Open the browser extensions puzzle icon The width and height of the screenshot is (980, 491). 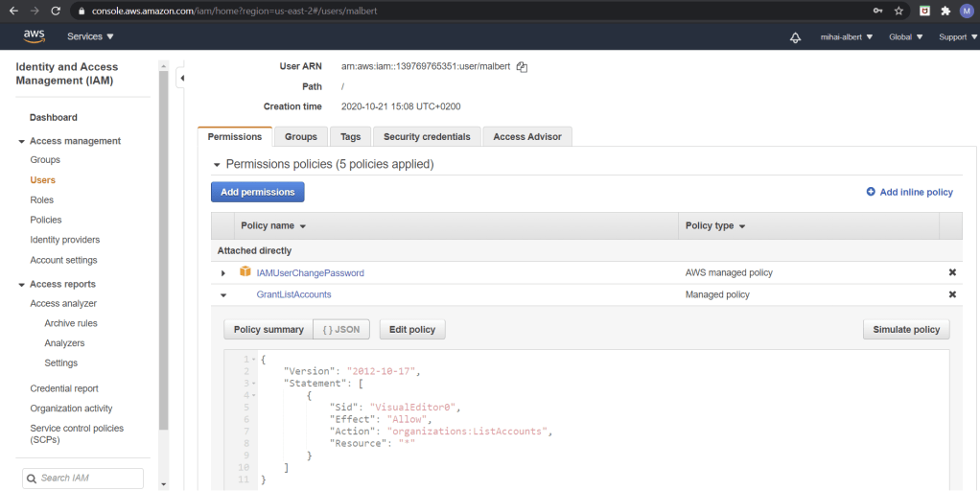click(945, 11)
